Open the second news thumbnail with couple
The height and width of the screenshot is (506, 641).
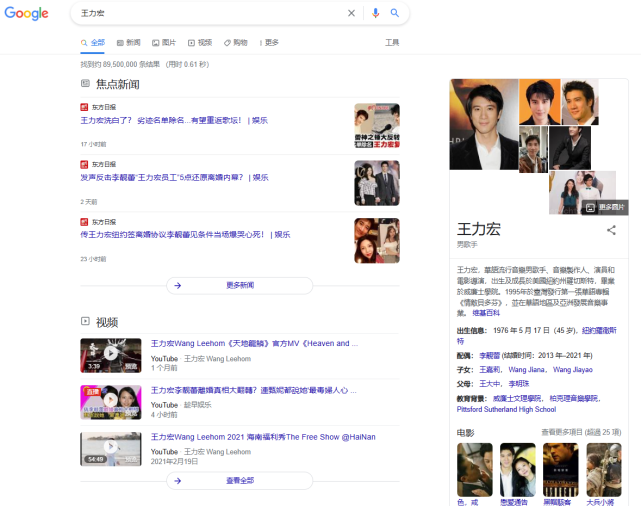click(x=377, y=183)
